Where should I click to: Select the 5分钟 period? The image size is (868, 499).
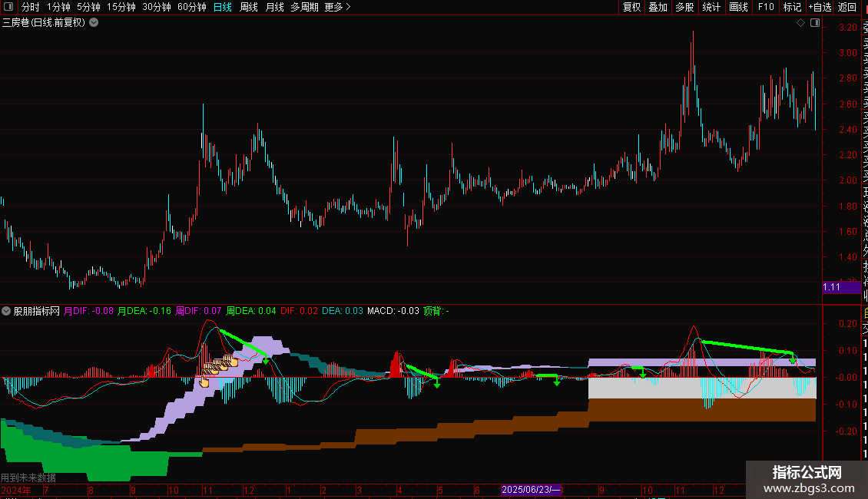pos(88,7)
